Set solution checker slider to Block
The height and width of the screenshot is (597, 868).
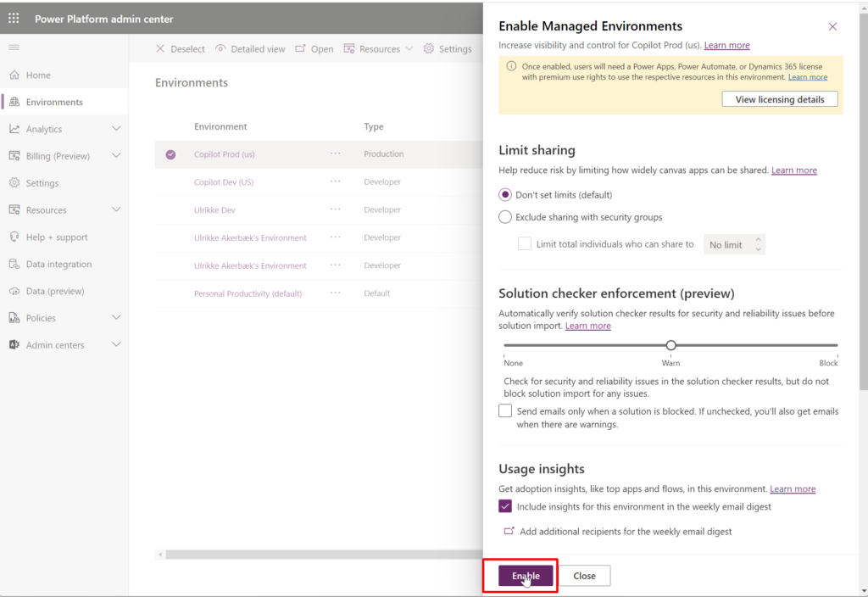coord(837,345)
